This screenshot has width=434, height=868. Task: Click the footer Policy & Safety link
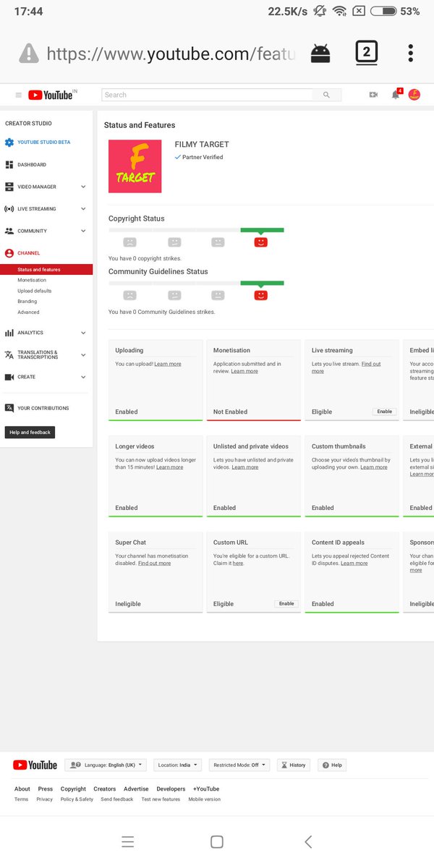pos(77,799)
